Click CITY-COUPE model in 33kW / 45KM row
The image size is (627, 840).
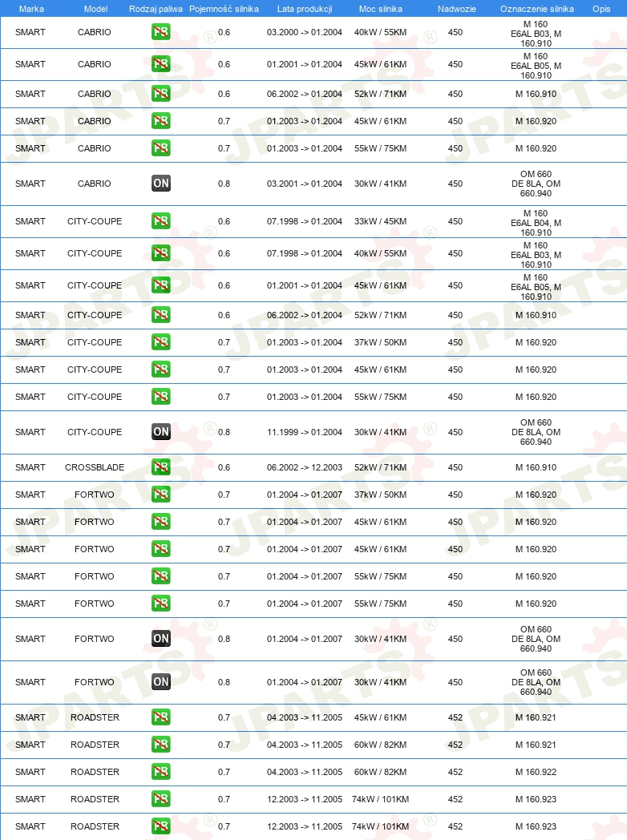click(x=95, y=221)
